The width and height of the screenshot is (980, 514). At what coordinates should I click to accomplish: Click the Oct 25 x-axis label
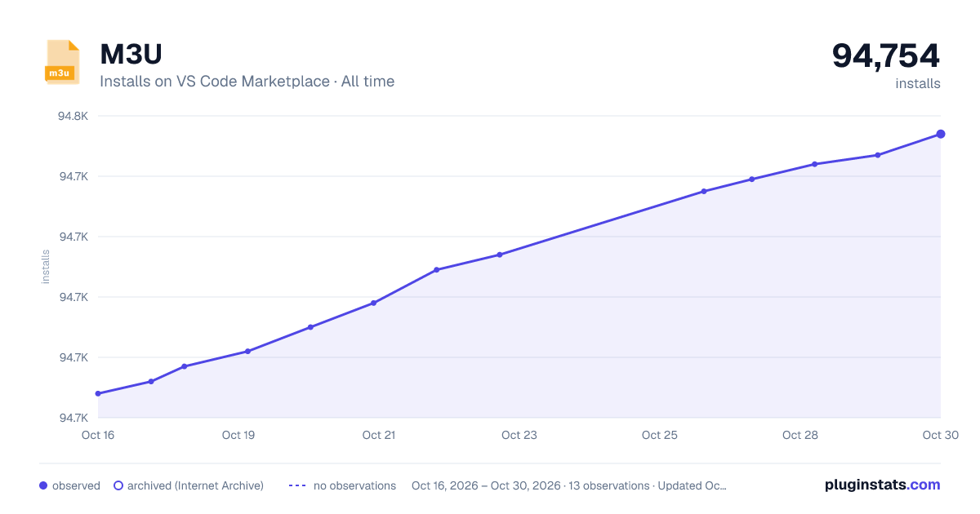660,435
